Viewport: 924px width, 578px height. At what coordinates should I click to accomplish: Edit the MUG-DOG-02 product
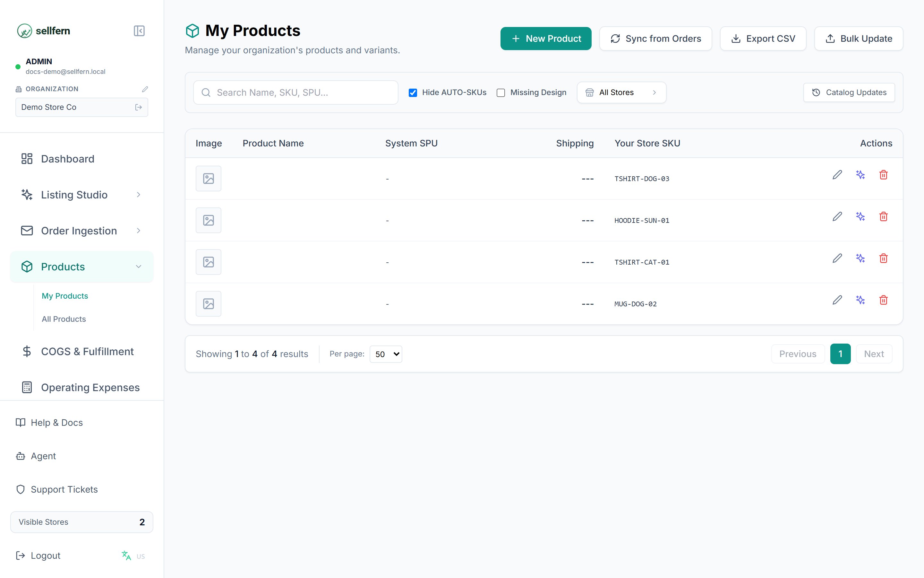tap(837, 300)
